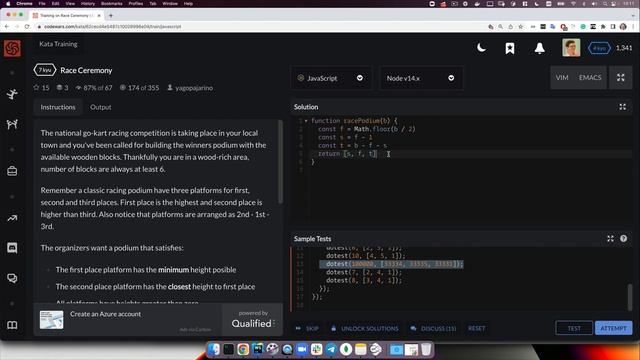The height and width of the screenshot is (360, 640).
Task: Click the address bar URL
Action: [112, 27]
